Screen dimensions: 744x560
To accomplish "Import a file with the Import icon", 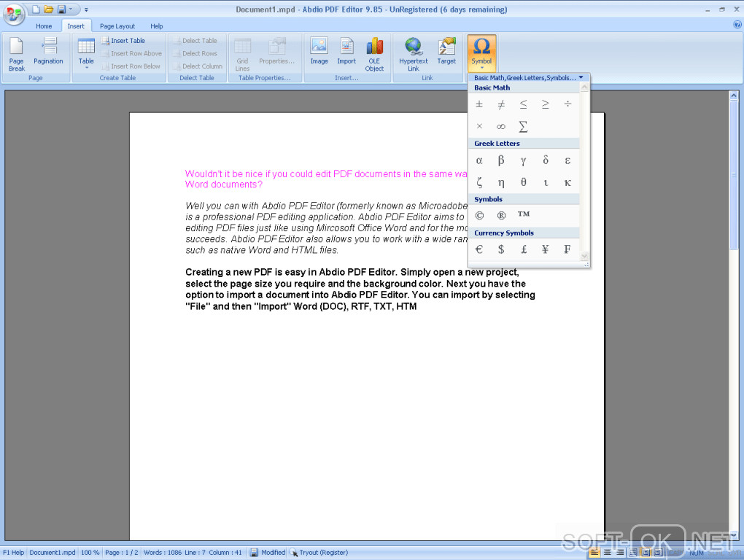I will 347,51.
